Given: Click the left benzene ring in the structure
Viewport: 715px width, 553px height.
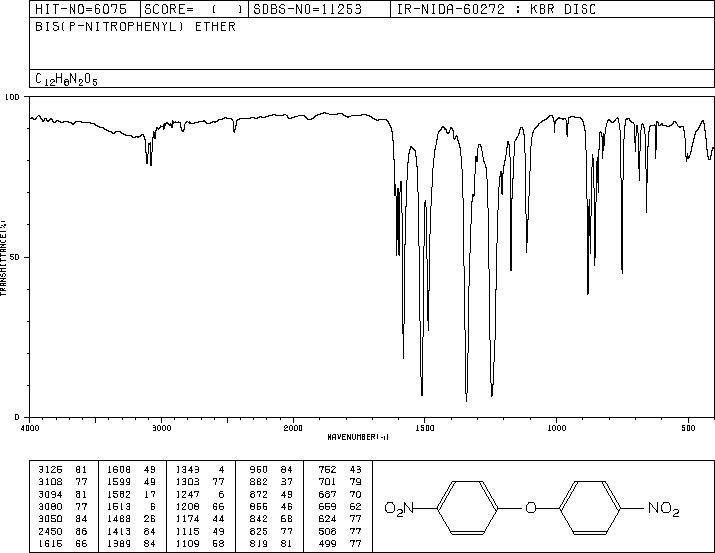Looking at the screenshot, I should click(x=467, y=507).
